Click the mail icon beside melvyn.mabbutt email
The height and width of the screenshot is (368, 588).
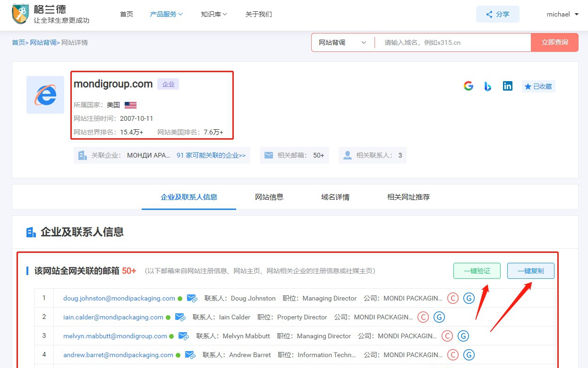tap(184, 336)
